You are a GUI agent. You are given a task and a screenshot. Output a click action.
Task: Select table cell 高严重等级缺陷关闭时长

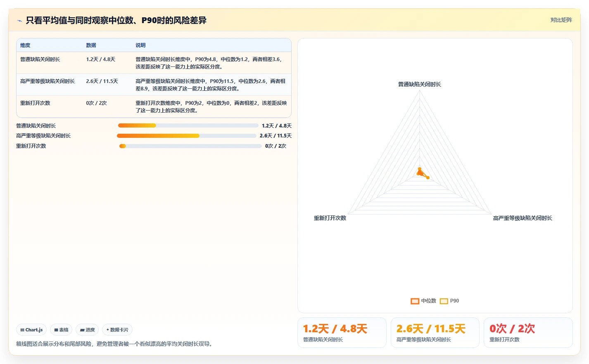[47, 81]
